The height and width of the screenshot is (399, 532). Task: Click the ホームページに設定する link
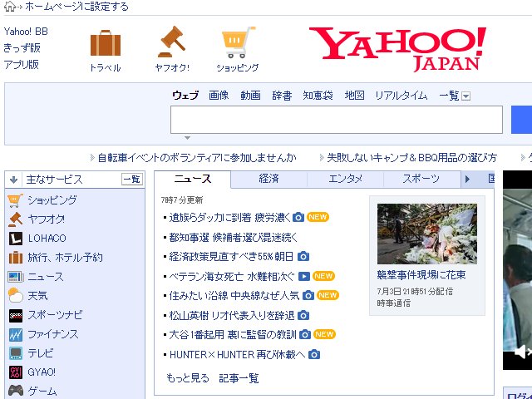click(x=77, y=7)
